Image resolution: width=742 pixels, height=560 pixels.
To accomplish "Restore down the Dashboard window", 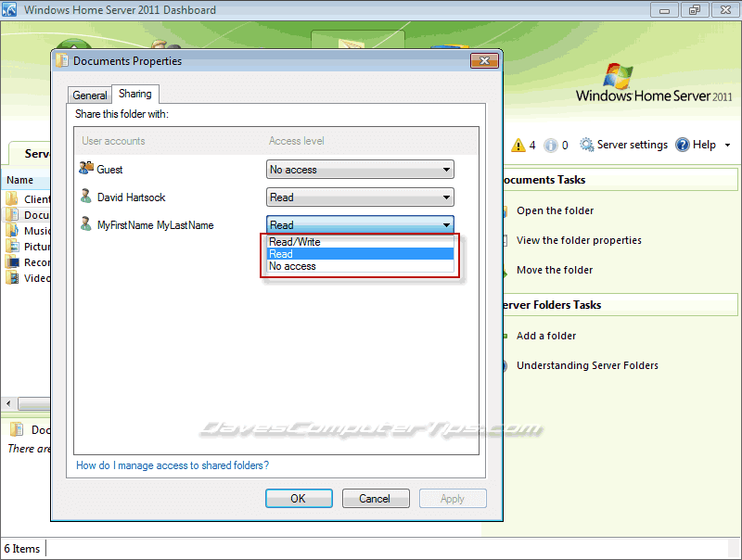I will pyautogui.click(x=694, y=10).
